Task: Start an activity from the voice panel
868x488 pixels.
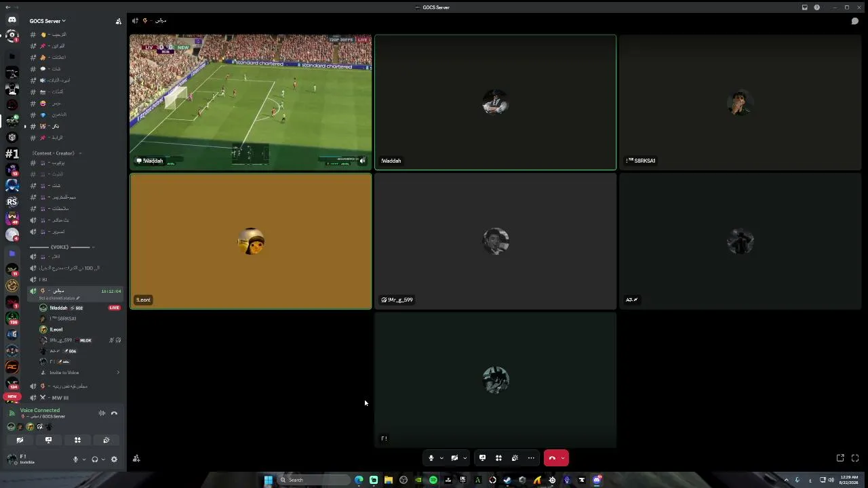Action: [x=77, y=440]
